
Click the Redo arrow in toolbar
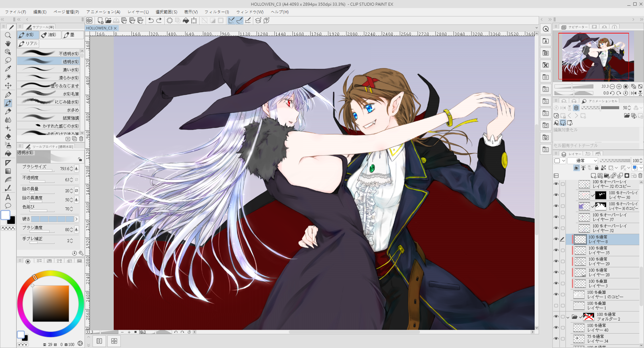point(159,20)
